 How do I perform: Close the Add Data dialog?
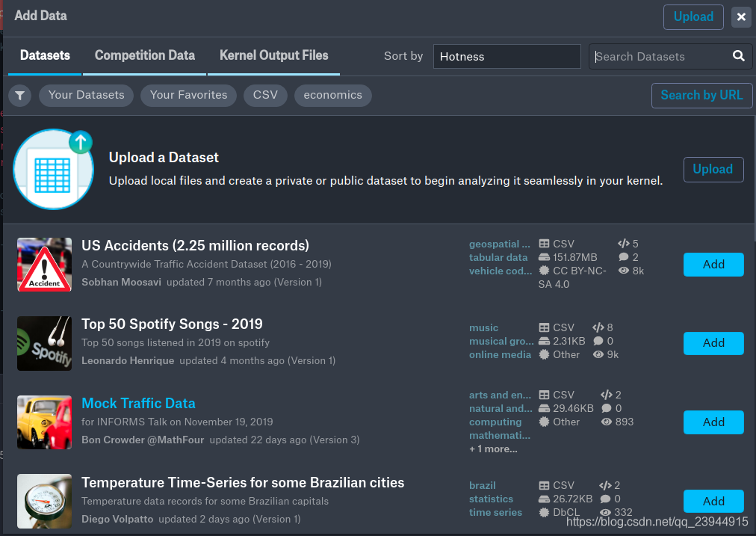(x=741, y=17)
